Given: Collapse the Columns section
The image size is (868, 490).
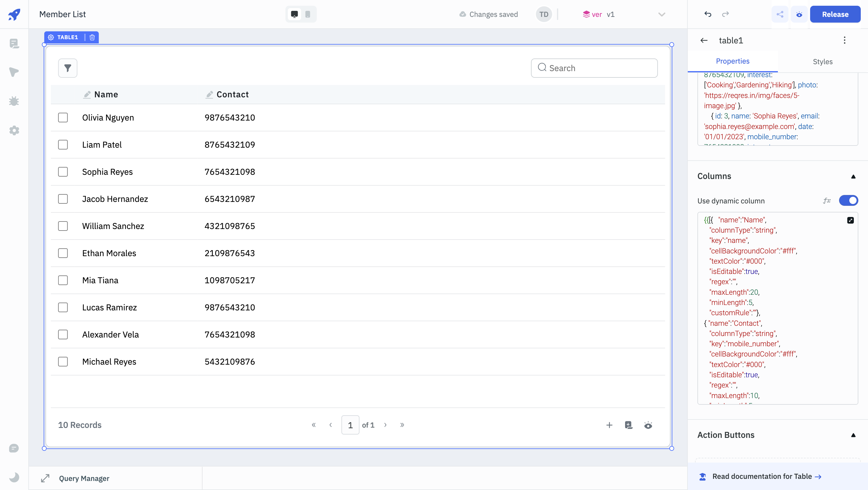Looking at the screenshot, I should pos(853,177).
